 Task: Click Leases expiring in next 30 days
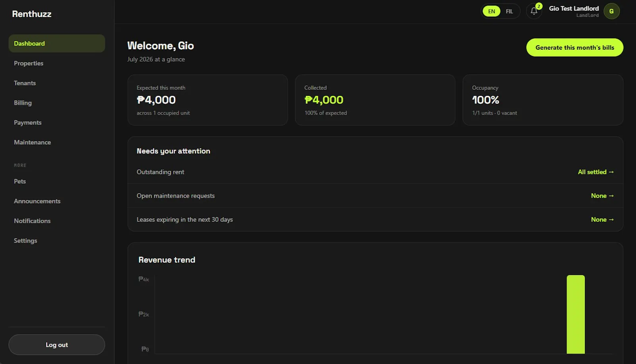184,220
